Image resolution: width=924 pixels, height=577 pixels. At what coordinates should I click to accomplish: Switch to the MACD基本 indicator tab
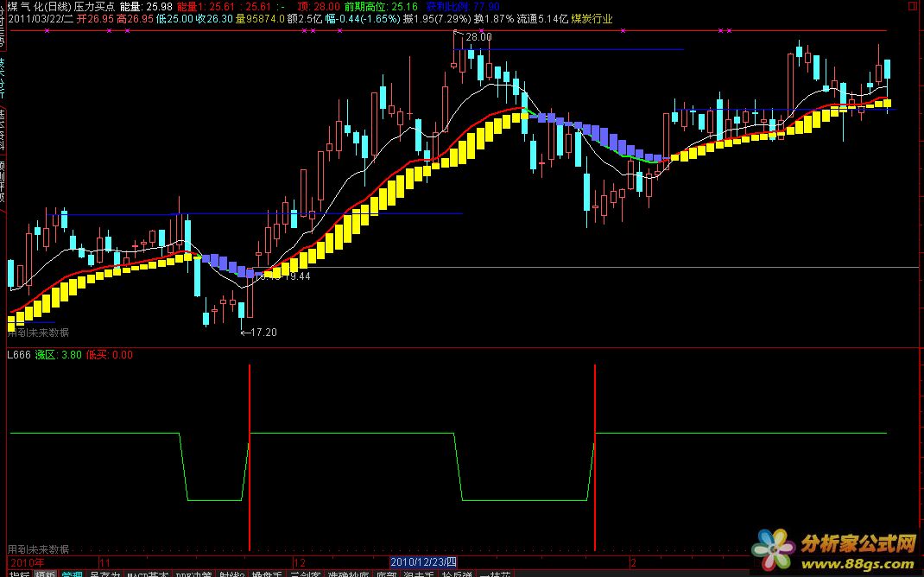pos(148,574)
